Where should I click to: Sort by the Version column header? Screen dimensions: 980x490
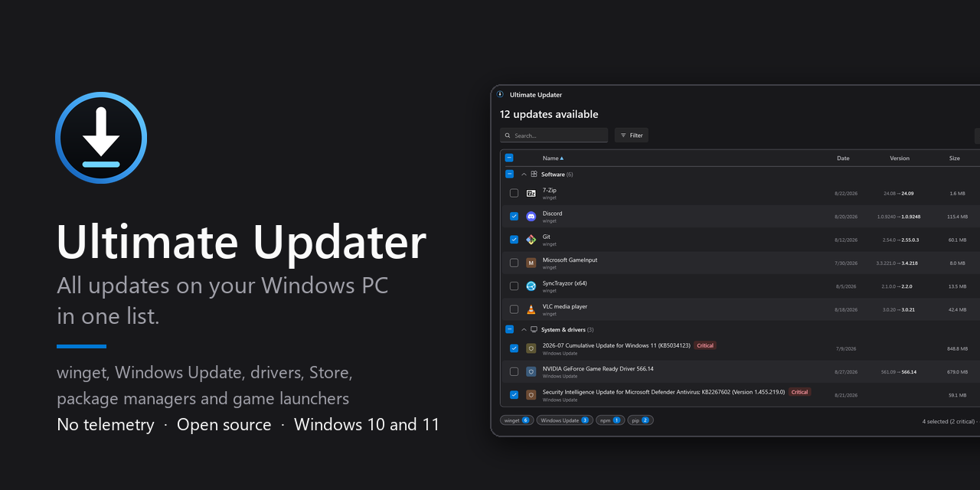tap(900, 158)
